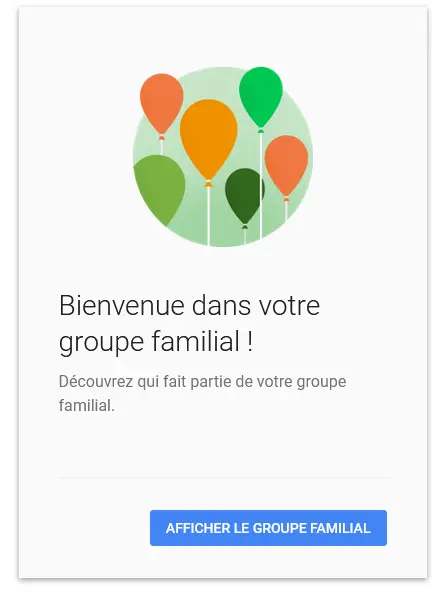
Task: Click the white string under the large orange balloon
Action: pos(209,217)
